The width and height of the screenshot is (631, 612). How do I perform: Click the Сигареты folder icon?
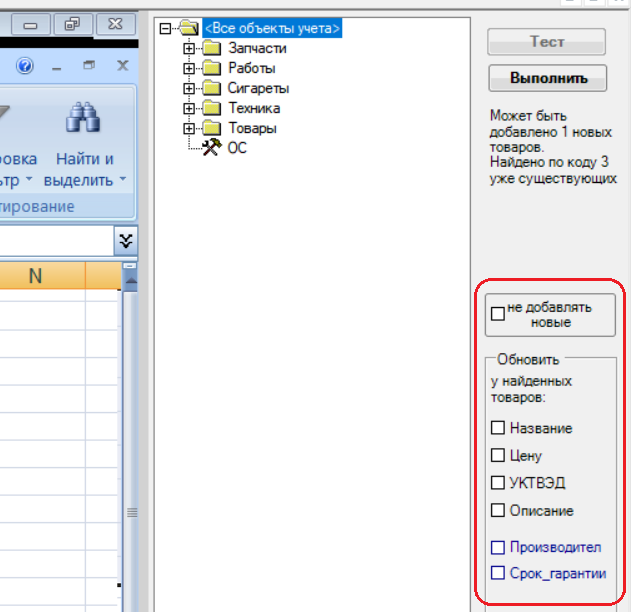click(x=211, y=88)
